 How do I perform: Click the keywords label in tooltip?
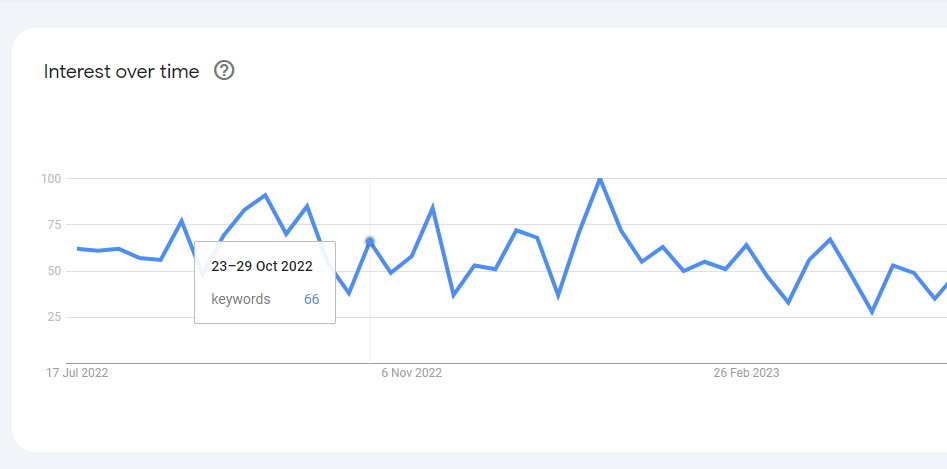(x=241, y=299)
